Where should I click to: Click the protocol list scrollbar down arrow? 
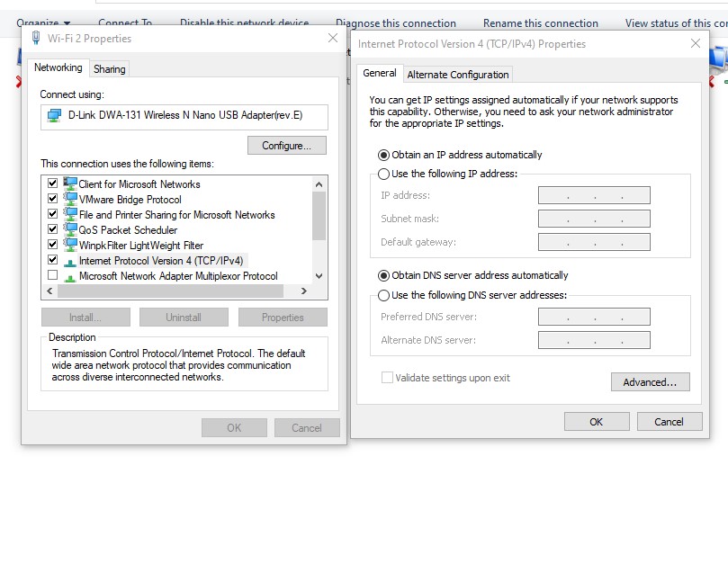pos(319,276)
